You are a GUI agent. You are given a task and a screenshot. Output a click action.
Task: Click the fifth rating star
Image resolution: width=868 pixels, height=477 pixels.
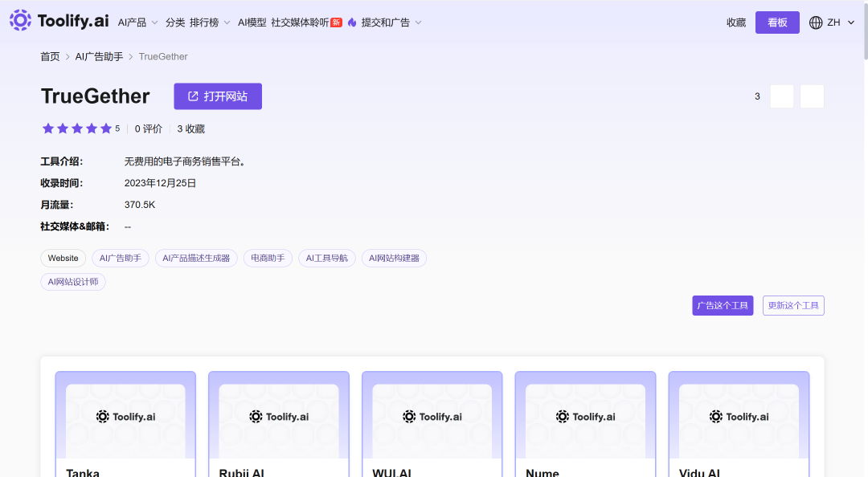(106, 128)
